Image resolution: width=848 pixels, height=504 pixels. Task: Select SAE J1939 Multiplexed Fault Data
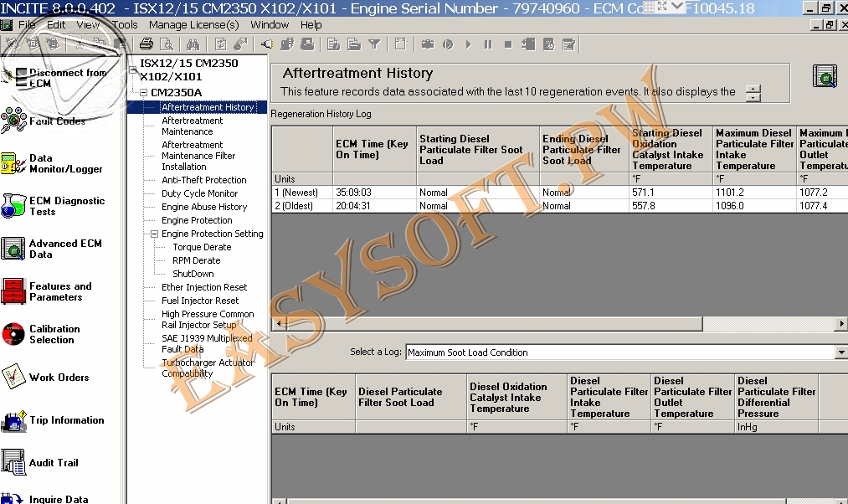[x=207, y=344]
